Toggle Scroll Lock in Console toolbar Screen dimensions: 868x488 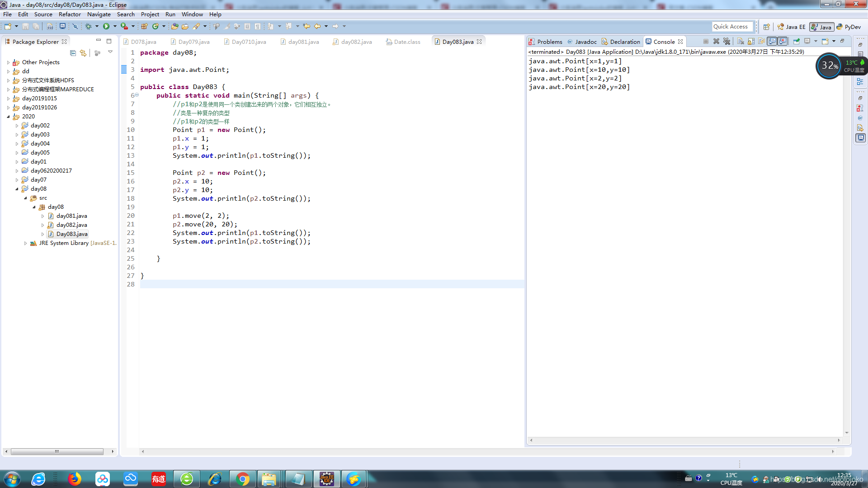click(x=751, y=41)
